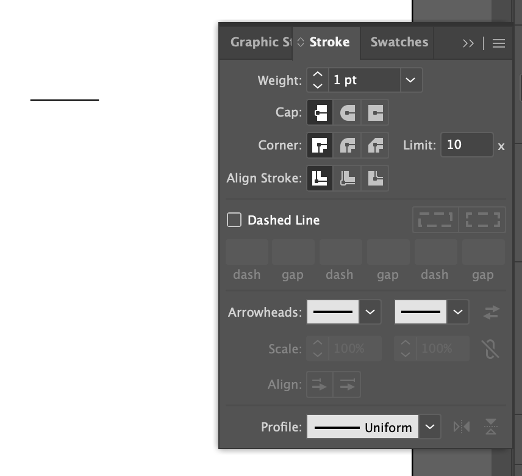Image resolution: width=522 pixels, height=476 pixels.
Task: Enable the Dashed Line checkbox
Action: click(234, 220)
